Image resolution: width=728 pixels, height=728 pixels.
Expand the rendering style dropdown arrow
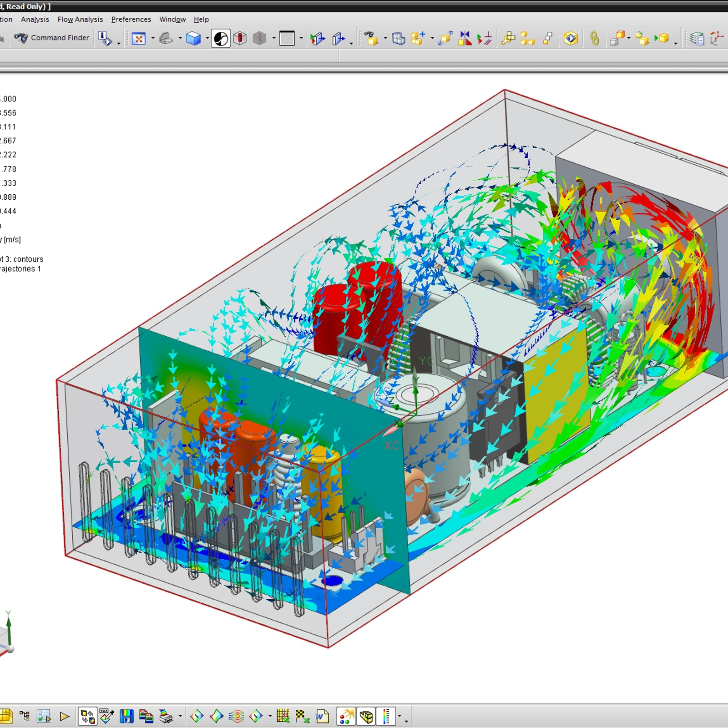click(207, 39)
